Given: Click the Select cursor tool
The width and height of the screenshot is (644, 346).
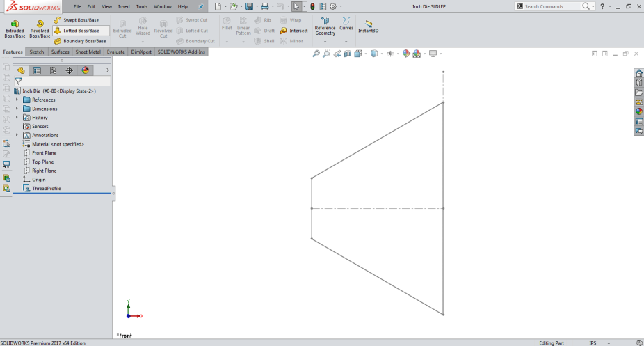Looking at the screenshot, I should [x=296, y=6].
